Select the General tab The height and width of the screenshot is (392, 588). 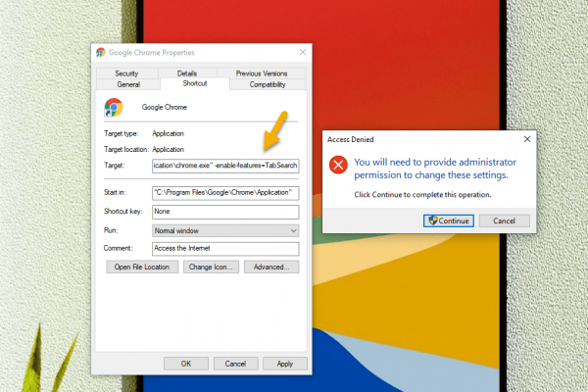(x=128, y=84)
